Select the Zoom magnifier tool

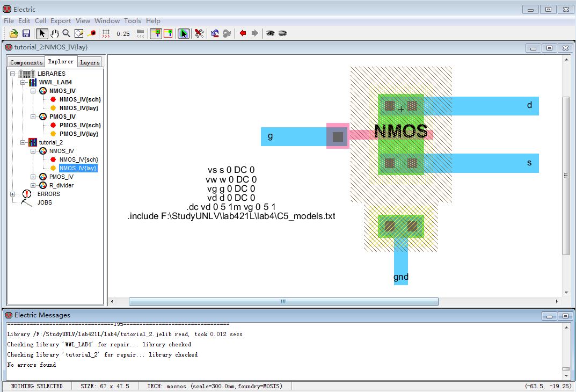pos(67,33)
